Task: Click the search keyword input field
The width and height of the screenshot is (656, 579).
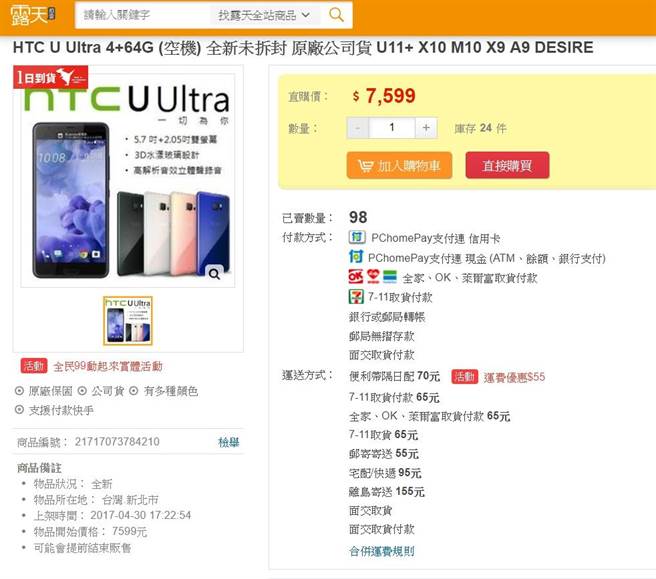Action: [x=143, y=15]
